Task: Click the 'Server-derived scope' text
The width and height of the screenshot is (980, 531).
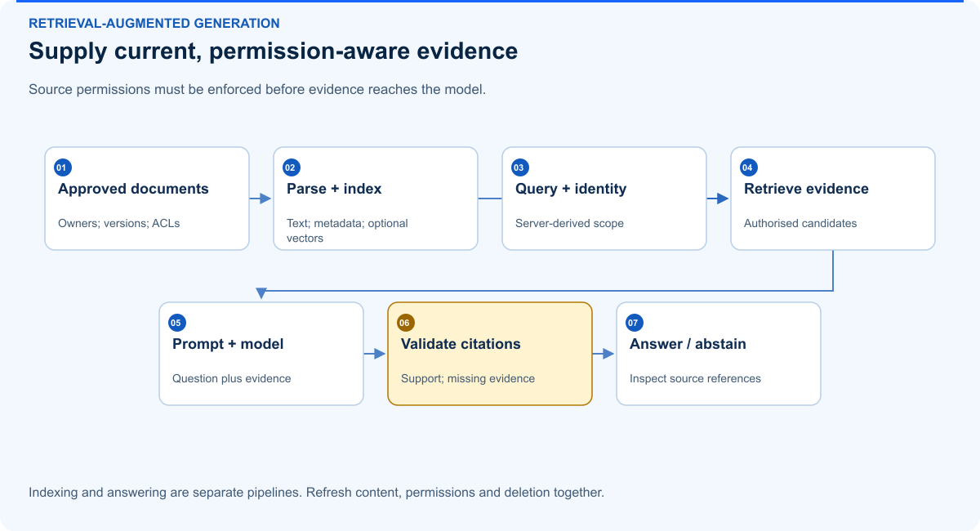Action: click(x=569, y=223)
